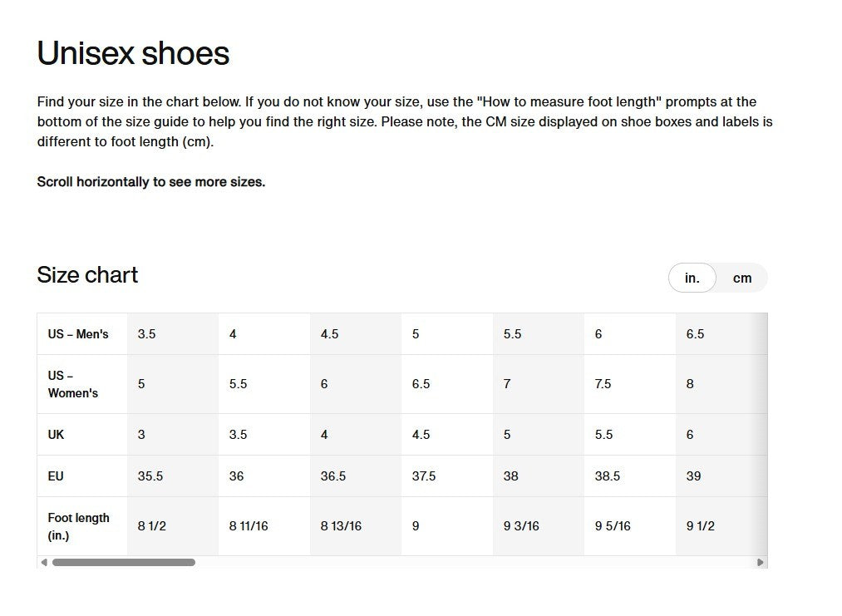This screenshot has height=616, width=842.
Task: Click the foot length 9 3/16 cell
Action: tap(521, 526)
